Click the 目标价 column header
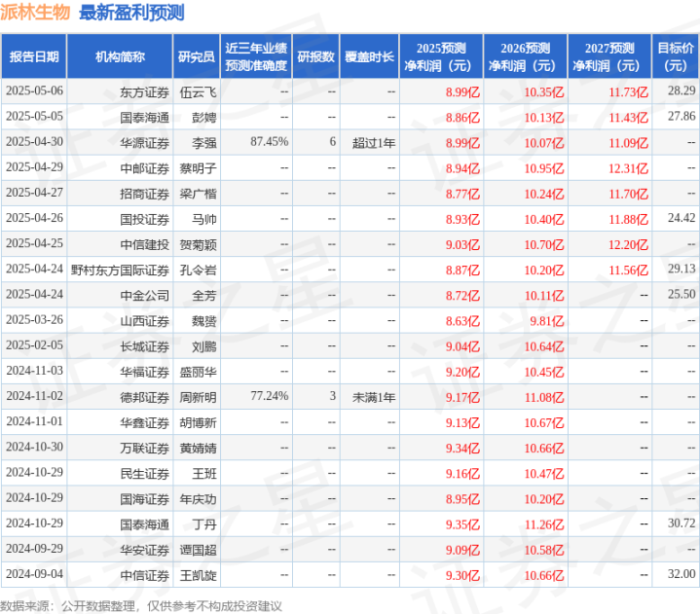This screenshot has height=614, width=700. [676, 56]
